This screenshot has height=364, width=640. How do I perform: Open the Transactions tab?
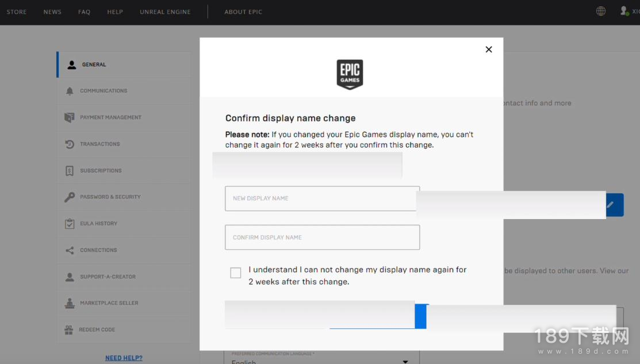tap(124, 144)
